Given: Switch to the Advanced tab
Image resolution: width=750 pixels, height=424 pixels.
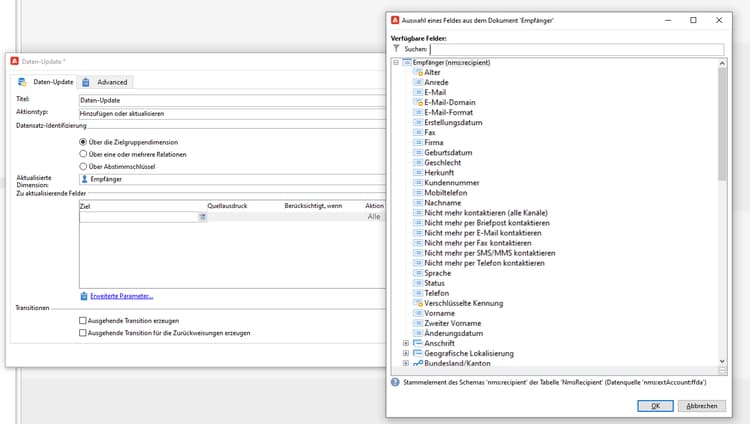Looking at the screenshot, I should [105, 82].
